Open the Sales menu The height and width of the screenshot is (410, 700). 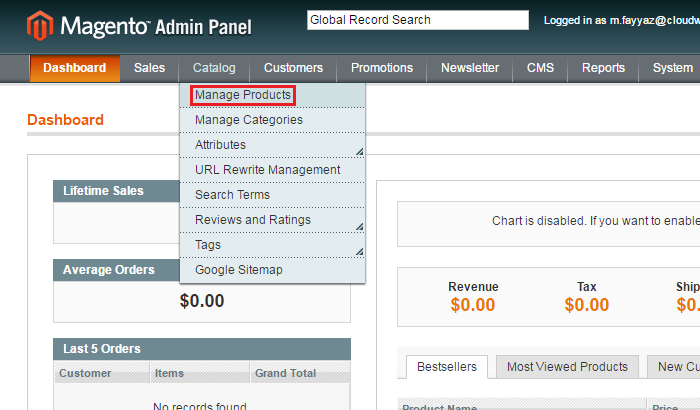click(150, 68)
